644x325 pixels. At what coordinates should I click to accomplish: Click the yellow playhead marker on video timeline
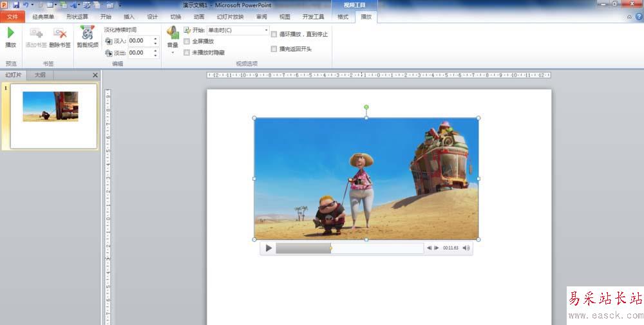point(331,248)
